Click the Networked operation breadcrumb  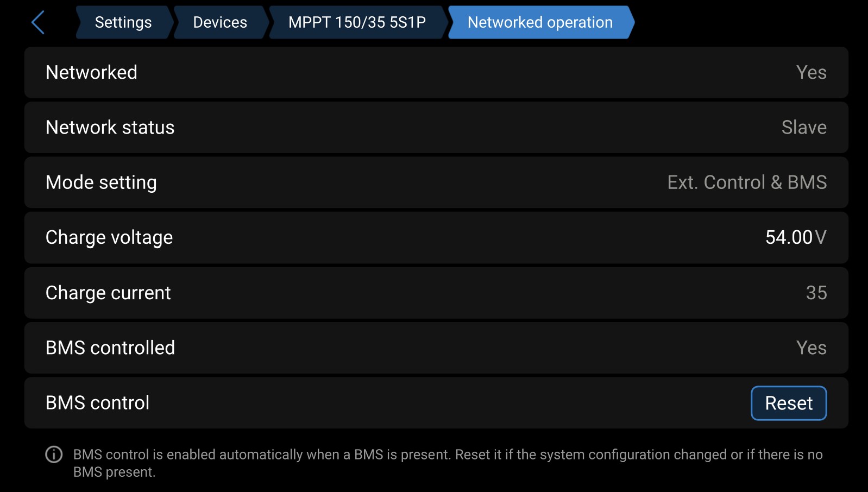click(x=540, y=23)
